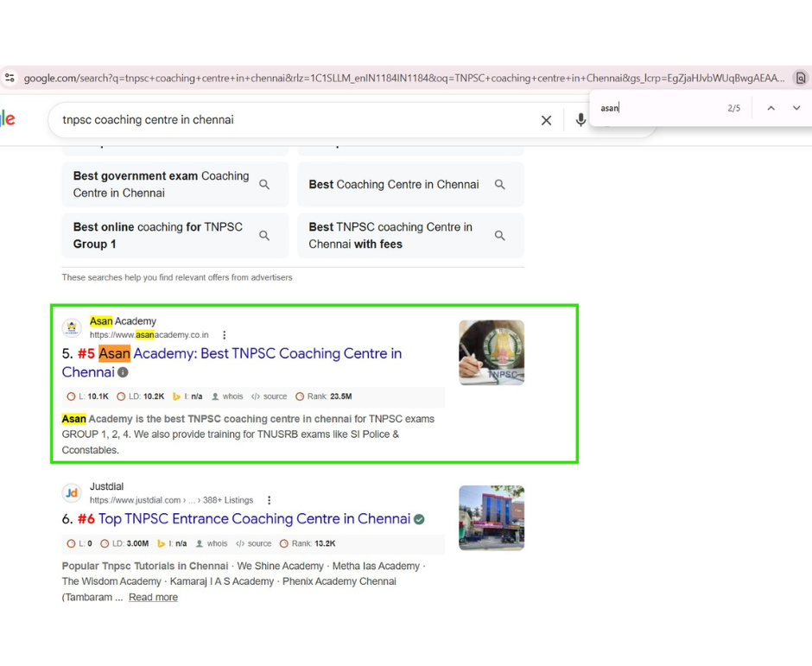This screenshot has width=812, height=666.
Task: Clear the search box with X
Action: pyautogui.click(x=546, y=120)
